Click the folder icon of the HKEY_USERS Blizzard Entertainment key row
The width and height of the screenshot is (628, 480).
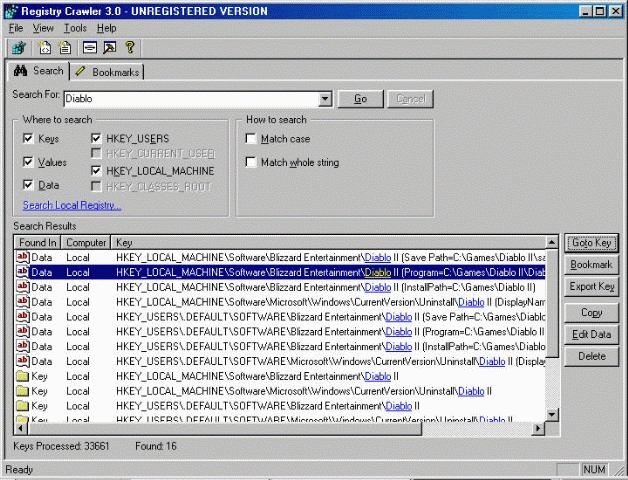coord(22,406)
